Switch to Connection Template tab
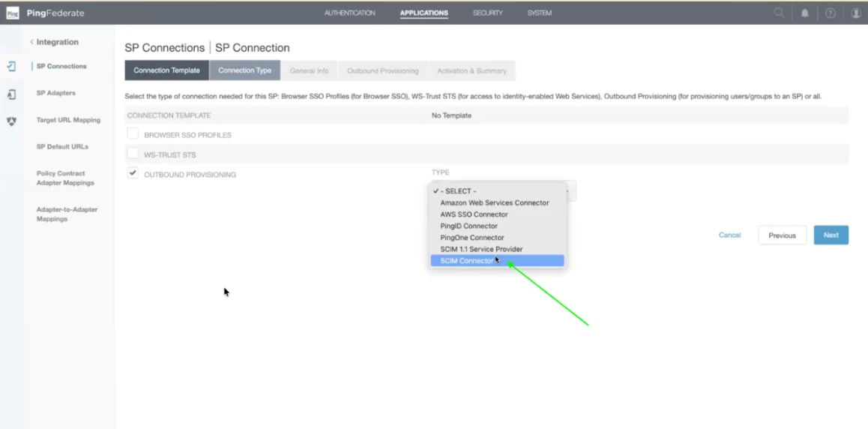Screen dimensions: 868x429 166,70
